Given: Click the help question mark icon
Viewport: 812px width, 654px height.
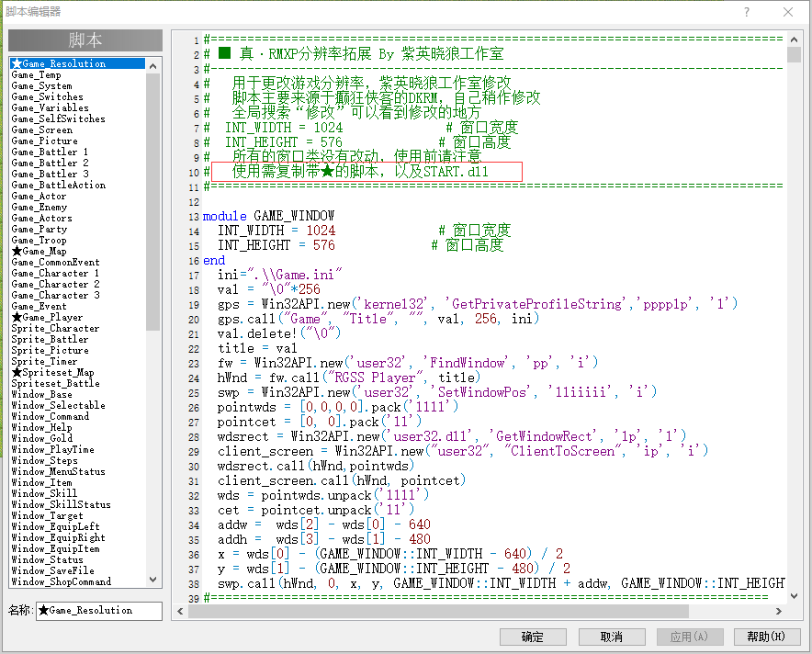Looking at the screenshot, I should point(746,12).
